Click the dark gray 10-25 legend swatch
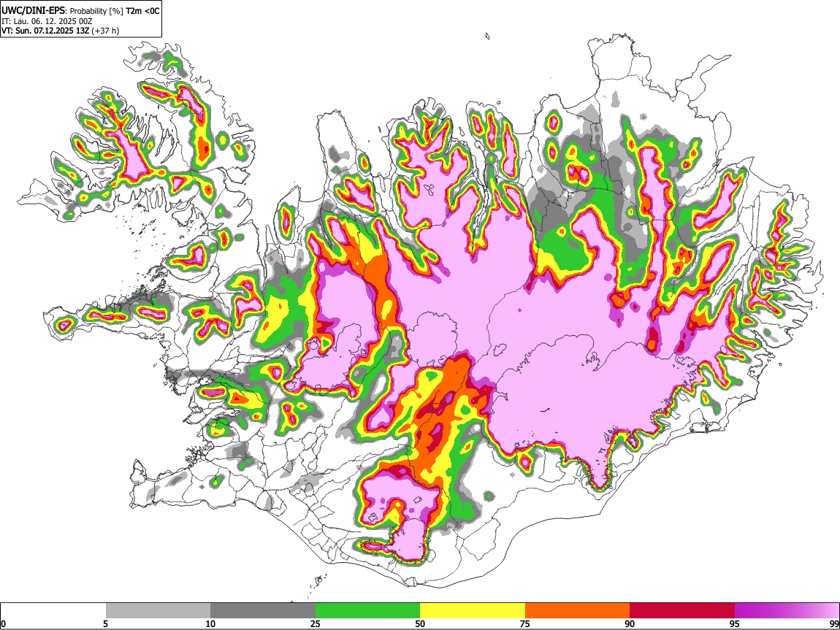The image size is (840, 630). 263,611
